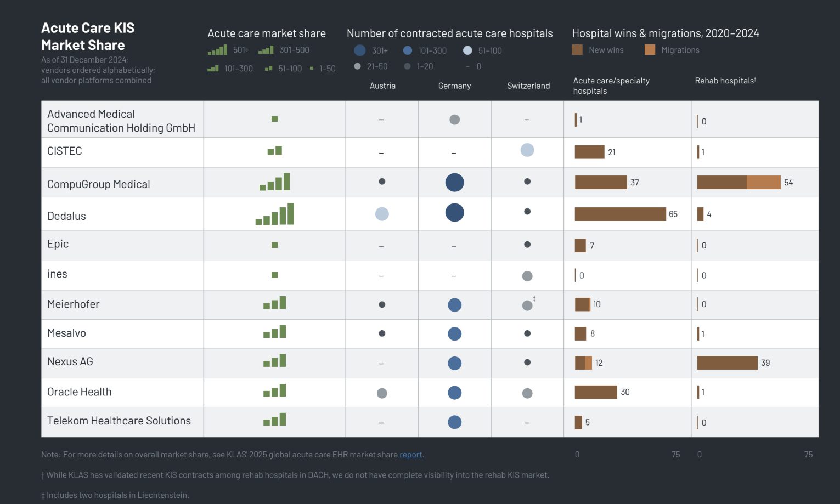Click Meierhofer's Switzerland circle with footnote mark

point(527,305)
